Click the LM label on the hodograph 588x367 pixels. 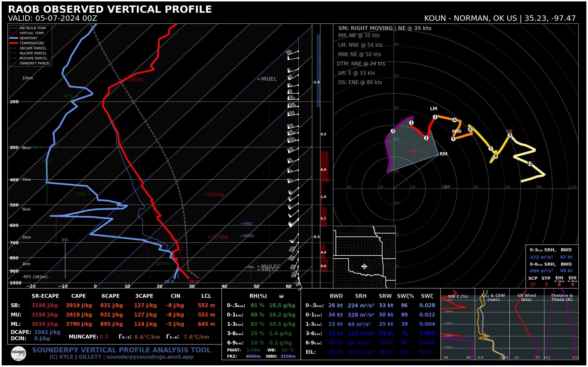tap(434, 109)
